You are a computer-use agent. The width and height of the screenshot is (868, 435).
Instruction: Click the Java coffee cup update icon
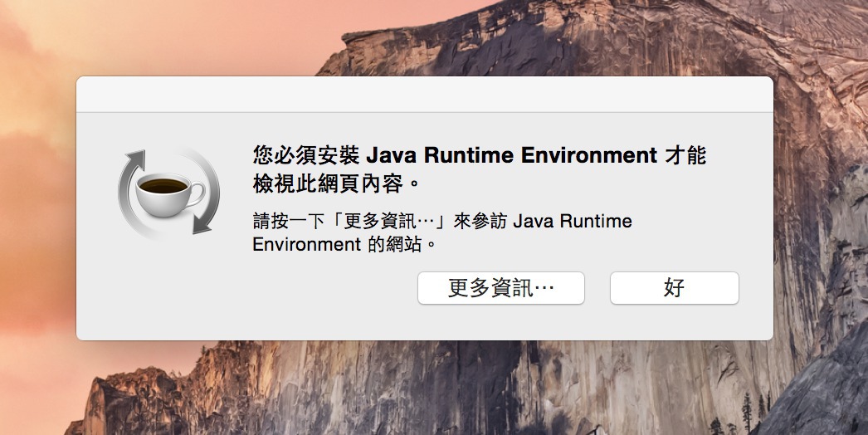pos(168,192)
